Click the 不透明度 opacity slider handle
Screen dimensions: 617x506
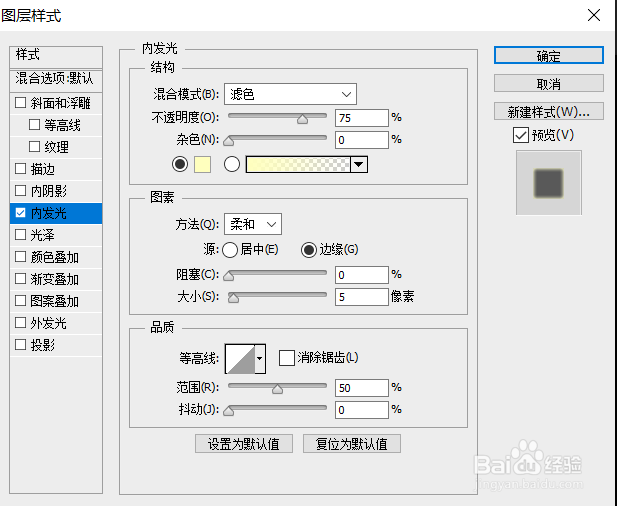tap(302, 119)
